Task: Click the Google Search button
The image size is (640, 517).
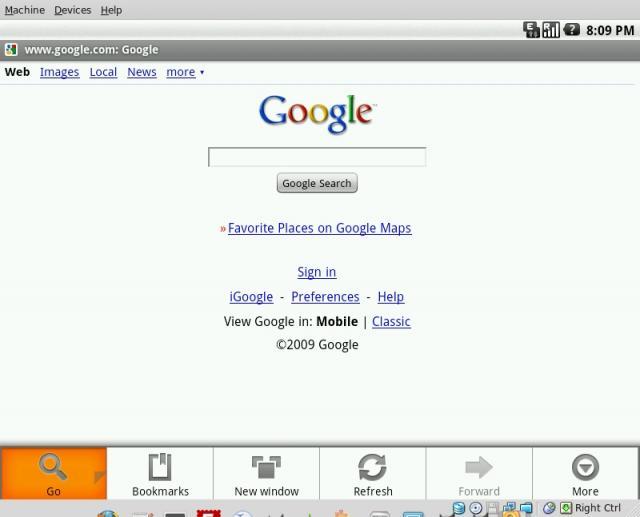Action: coord(317,183)
